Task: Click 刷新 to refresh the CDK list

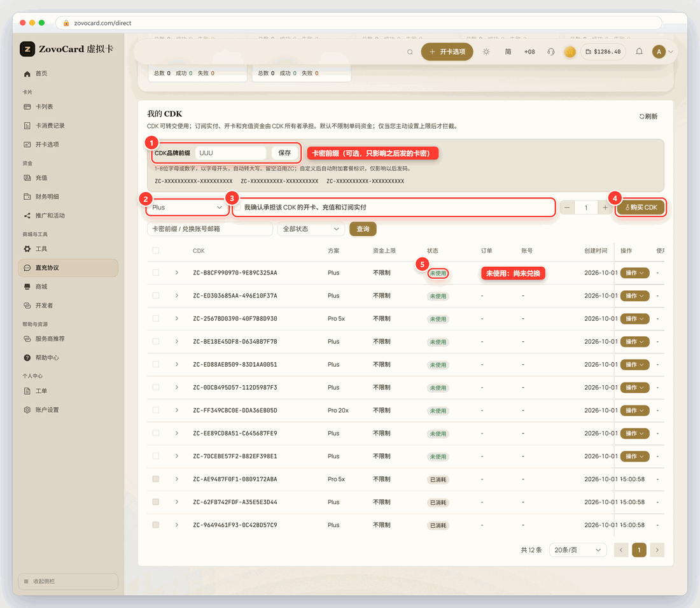Action: (648, 116)
